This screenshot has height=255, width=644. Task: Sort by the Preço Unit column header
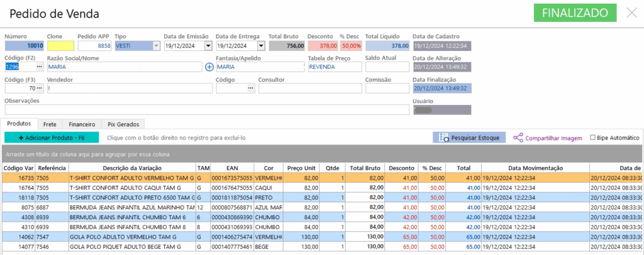click(x=299, y=168)
